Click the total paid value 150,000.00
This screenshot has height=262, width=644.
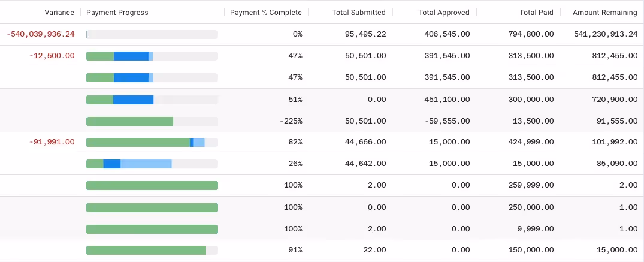tap(531, 250)
